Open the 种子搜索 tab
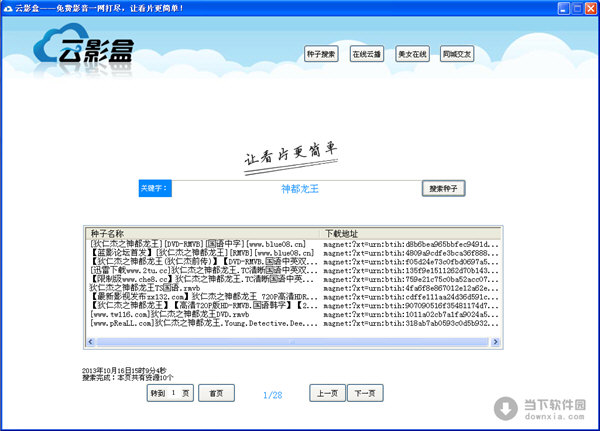600x431 pixels. coord(321,54)
